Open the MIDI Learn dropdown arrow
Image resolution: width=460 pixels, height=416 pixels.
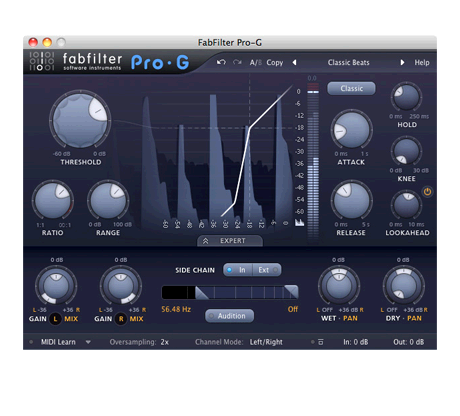tap(88, 342)
